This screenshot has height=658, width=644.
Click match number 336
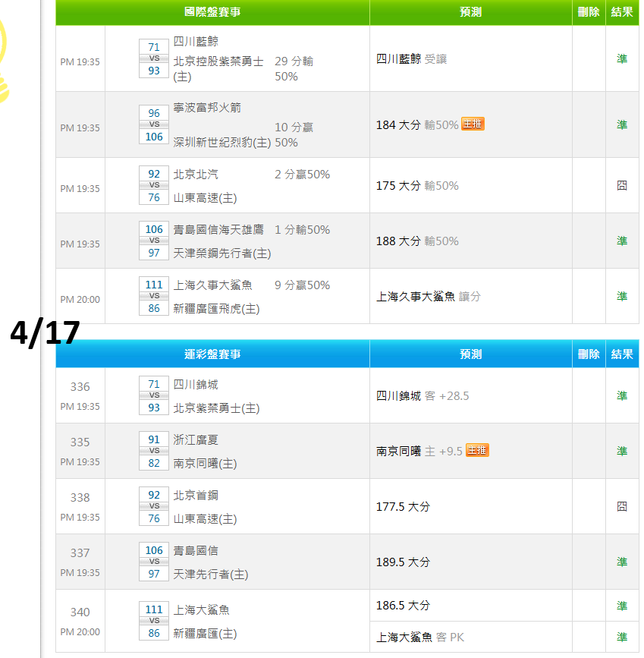(80, 386)
